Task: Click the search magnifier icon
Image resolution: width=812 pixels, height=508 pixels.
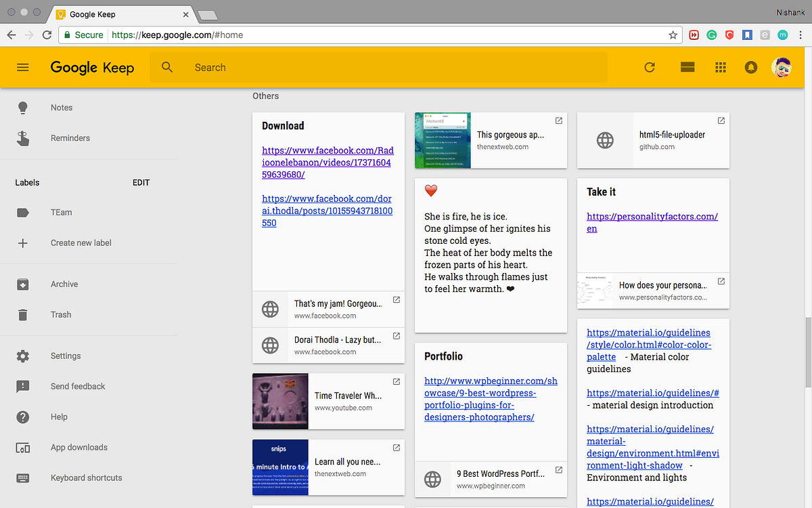Action: pyautogui.click(x=167, y=67)
